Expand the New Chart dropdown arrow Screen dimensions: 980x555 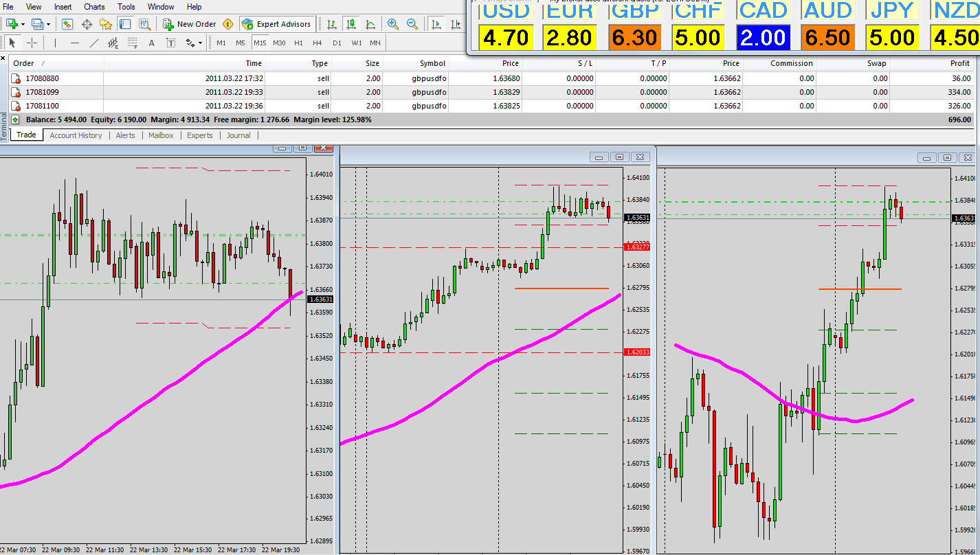23,24
